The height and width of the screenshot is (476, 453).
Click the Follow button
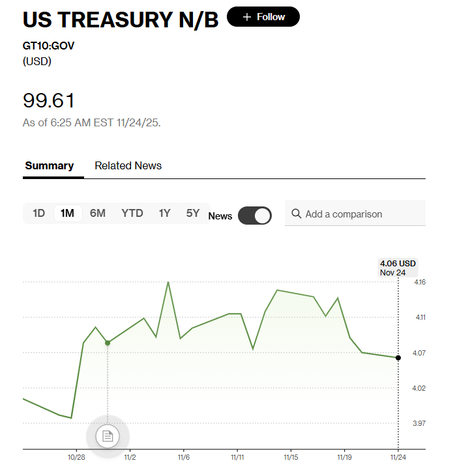point(263,17)
